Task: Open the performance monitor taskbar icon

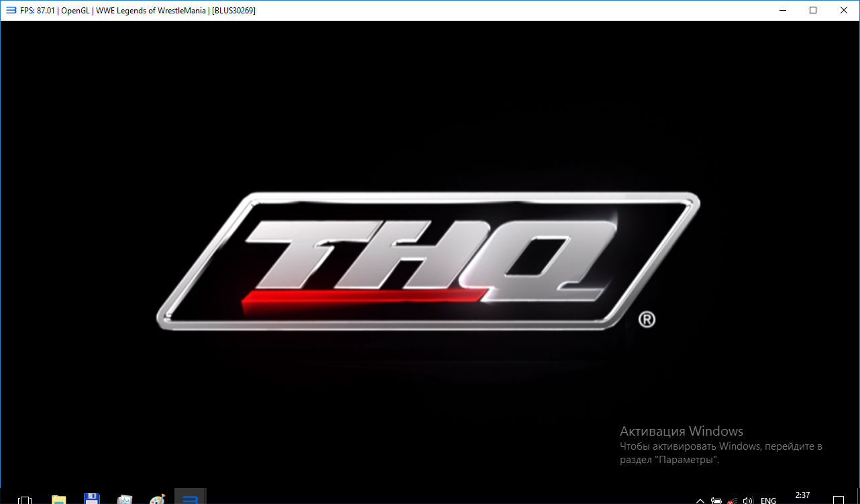Action: click(125, 499)
